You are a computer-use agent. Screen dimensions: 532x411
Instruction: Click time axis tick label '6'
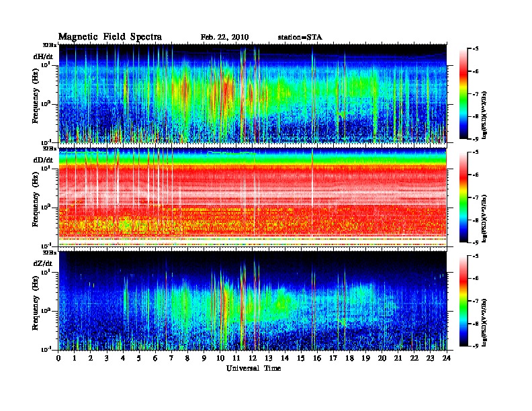(155, 359)
